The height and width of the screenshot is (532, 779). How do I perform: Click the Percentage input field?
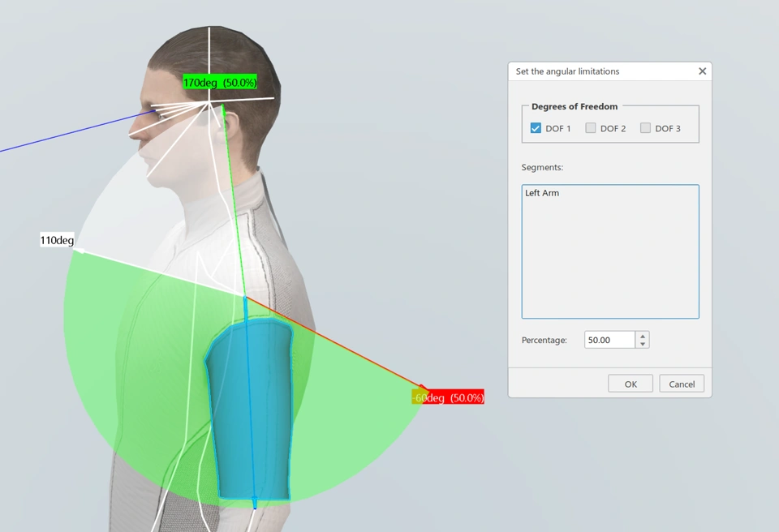pyautogui.click(x=609, y=340)
